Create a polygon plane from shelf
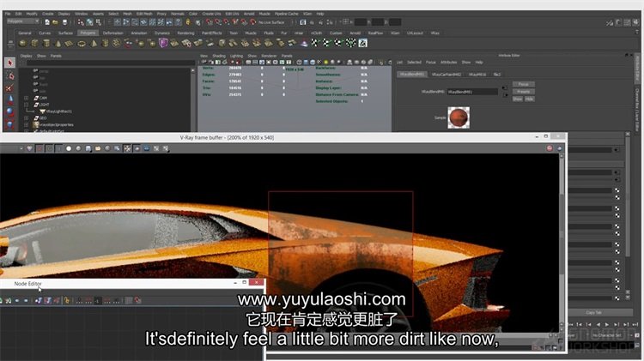644x361 pixels. 70,43
